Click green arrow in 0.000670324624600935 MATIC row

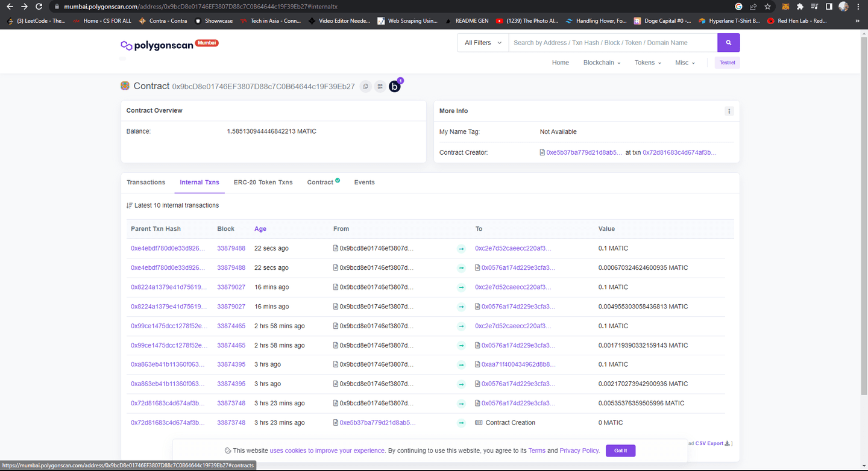461,268
